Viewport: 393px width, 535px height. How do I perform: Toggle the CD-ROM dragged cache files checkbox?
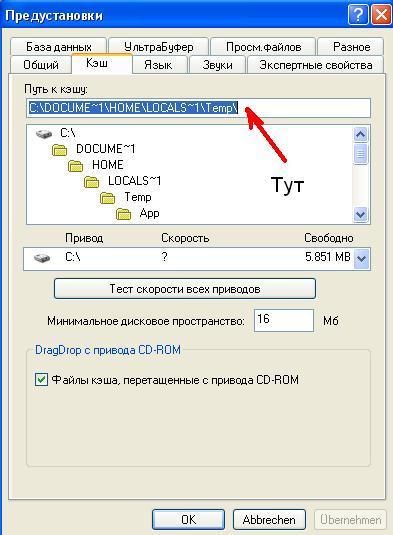coord(41,379)
